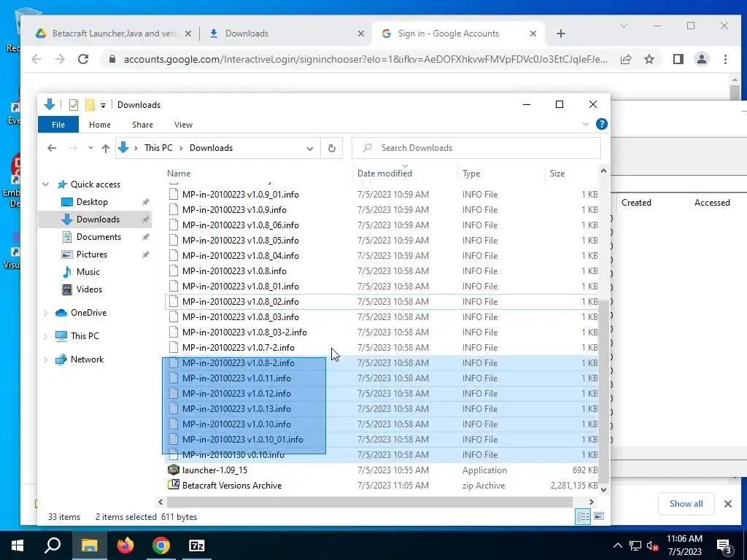
Task: Reload the Chrome page
Action: point(83,59)
